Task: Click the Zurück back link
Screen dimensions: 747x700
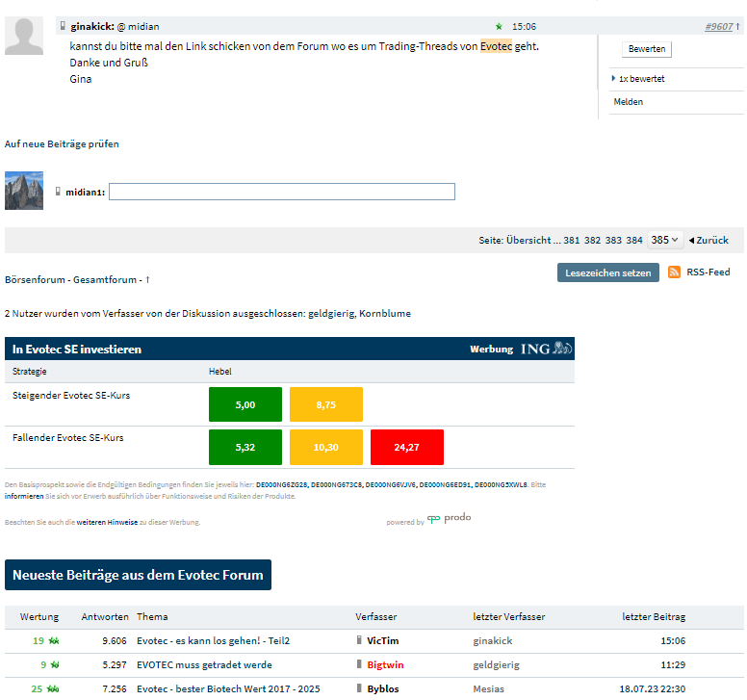Action: coord(708,240)
